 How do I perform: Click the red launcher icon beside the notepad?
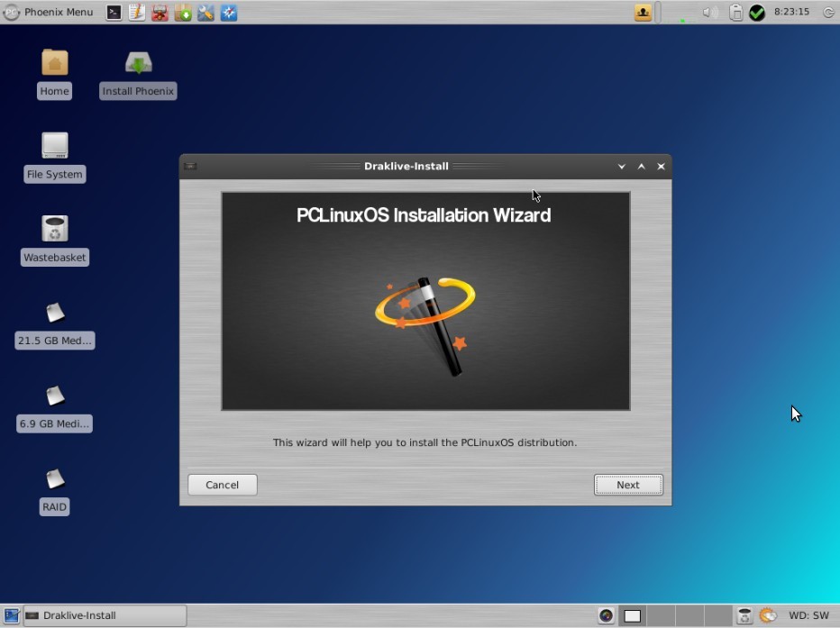coord(160,13)
